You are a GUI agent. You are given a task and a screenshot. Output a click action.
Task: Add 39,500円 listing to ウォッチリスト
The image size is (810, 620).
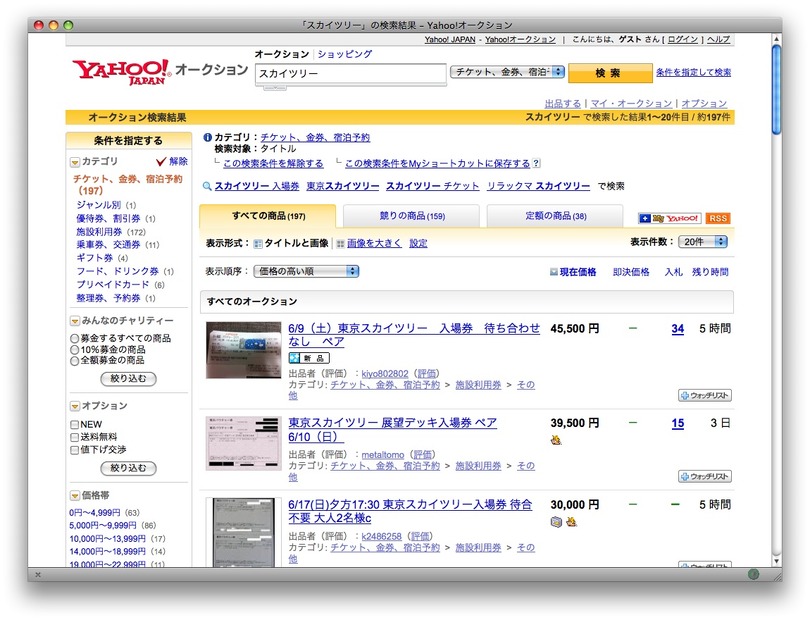point(705,476)
